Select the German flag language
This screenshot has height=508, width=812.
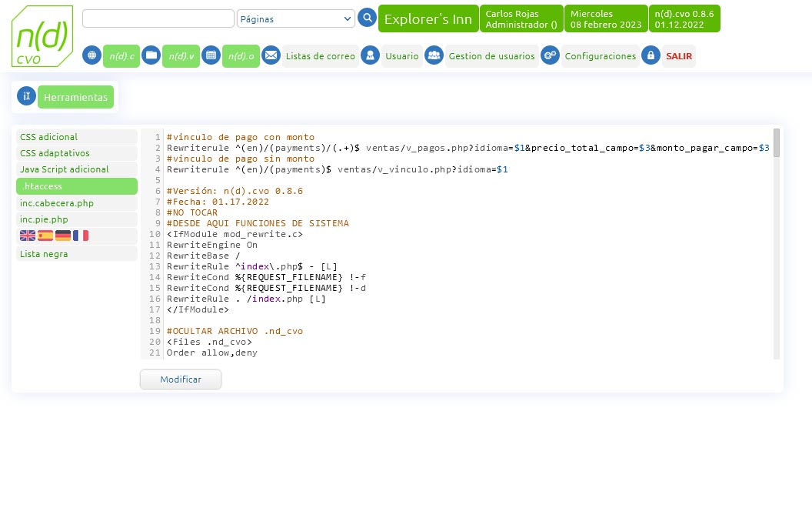click(62, 236)
